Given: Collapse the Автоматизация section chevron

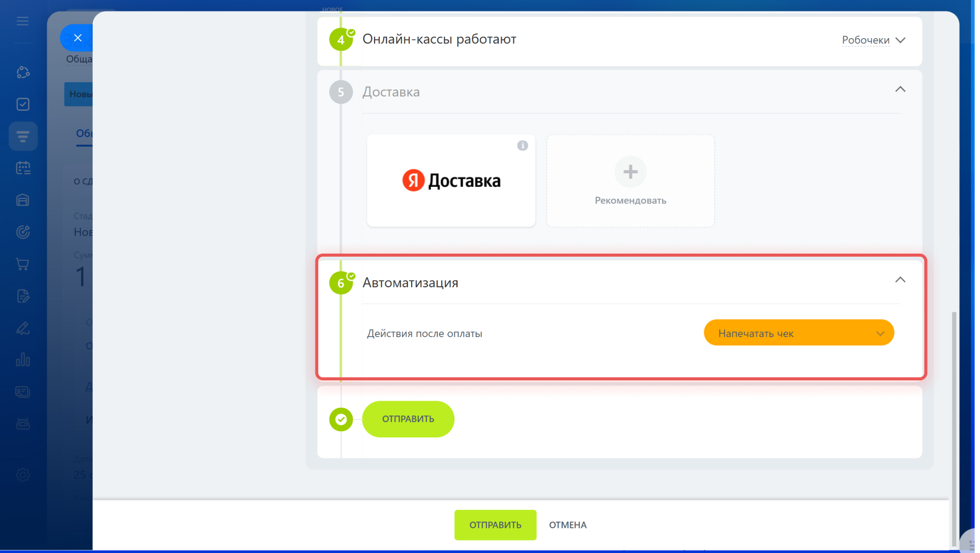Looking at the screenshot, I should pyautogui.click(x=900, y=280).
